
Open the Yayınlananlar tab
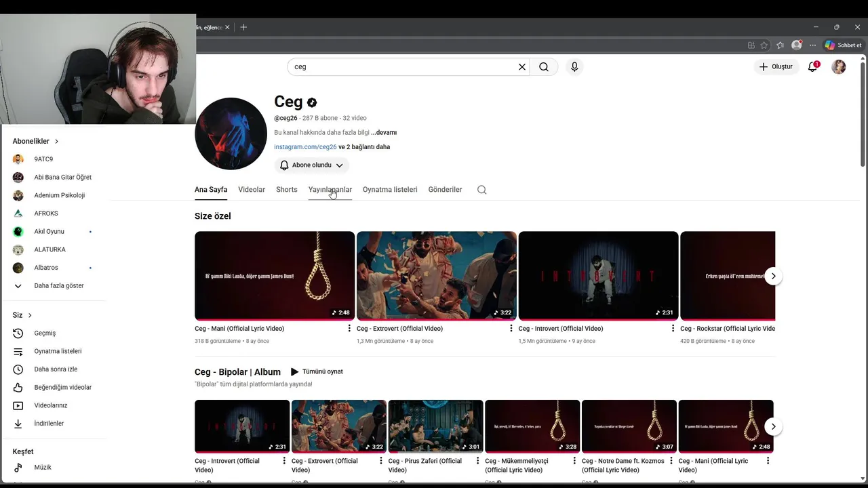tap(330, 190)
